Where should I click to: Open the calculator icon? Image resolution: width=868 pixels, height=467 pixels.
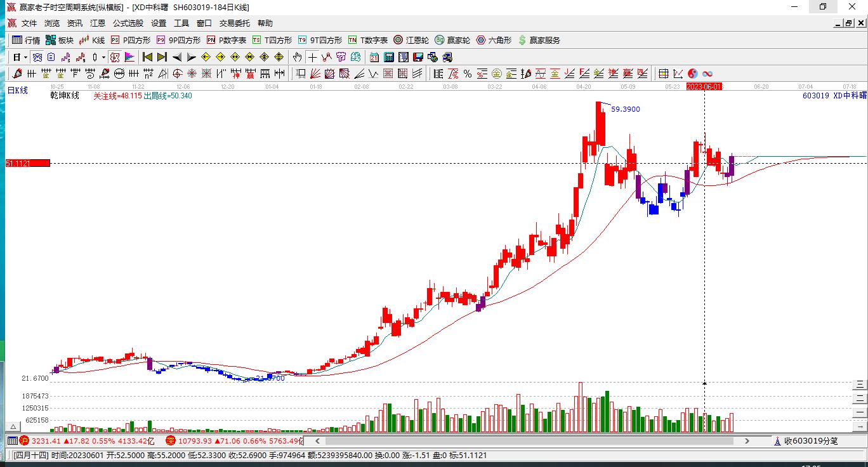tap(388, 57)
